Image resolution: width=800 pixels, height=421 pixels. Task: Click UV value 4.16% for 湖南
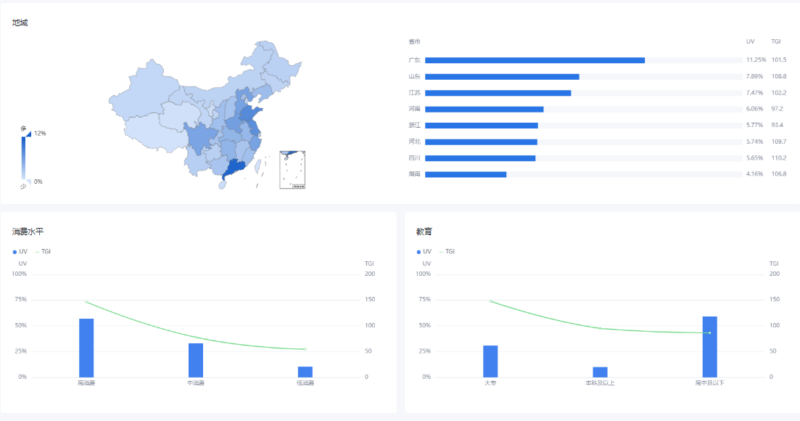[755, 174]
